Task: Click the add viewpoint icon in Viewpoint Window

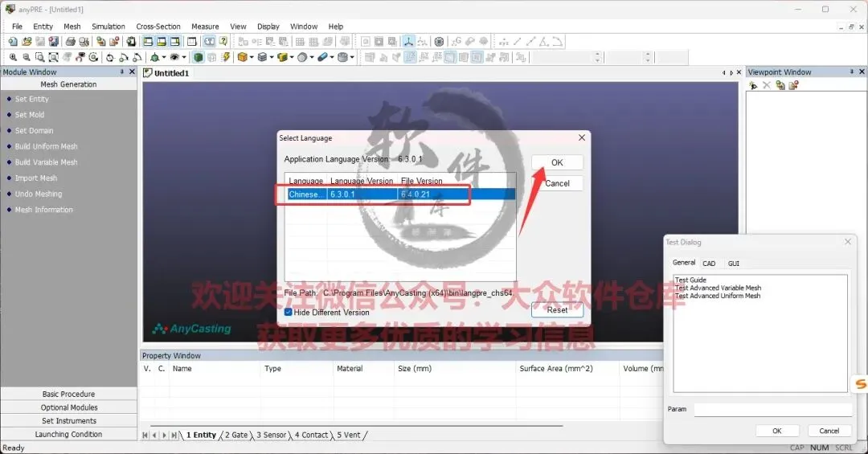Action: point(753,85)
